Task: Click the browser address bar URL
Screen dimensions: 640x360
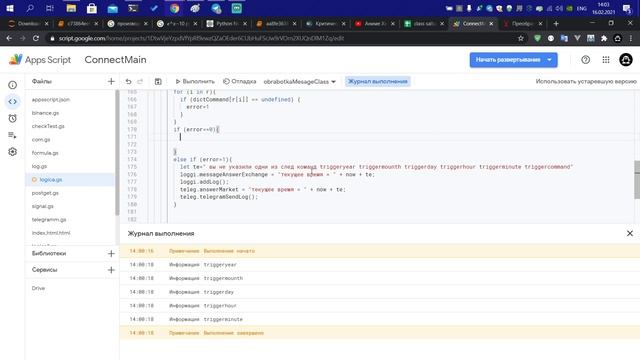Action: click(x=202, y=38)
